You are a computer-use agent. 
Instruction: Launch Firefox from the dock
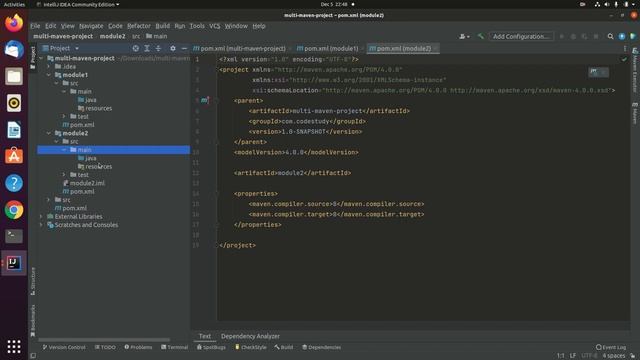click(14, 23)
